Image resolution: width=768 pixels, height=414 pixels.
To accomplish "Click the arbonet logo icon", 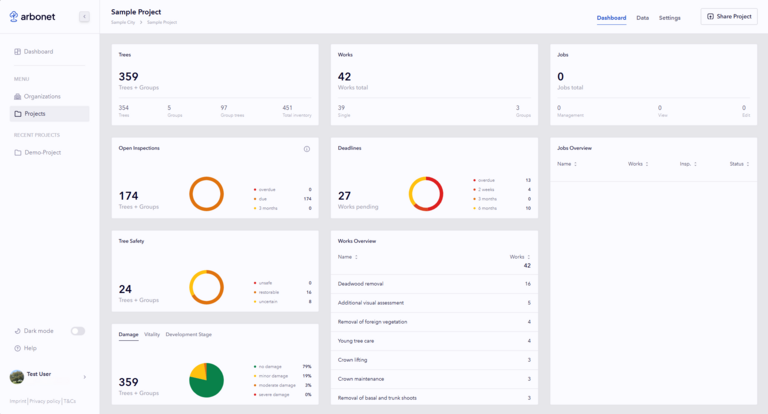I will click(15, 17).
